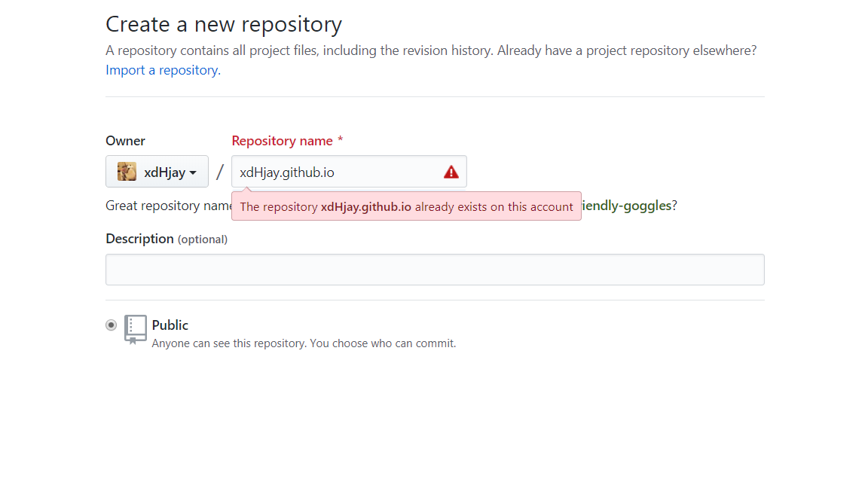Click the Public repository book icon

point(136,329)
